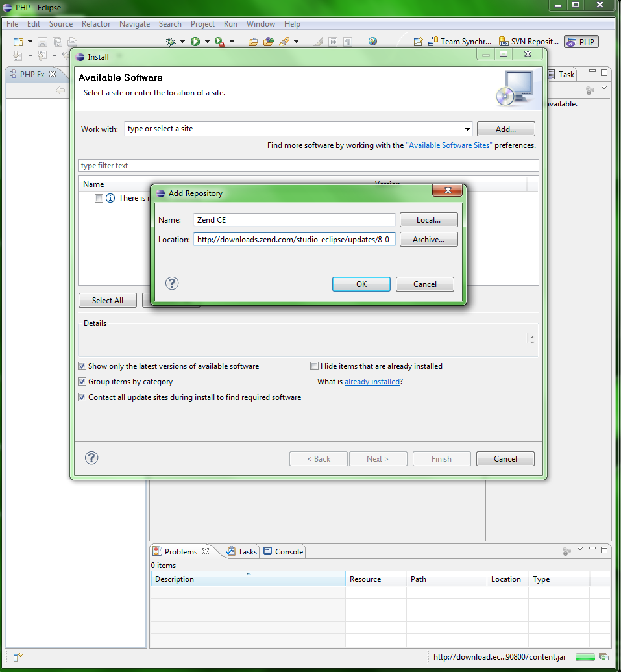
Task: Click the Install dialog help icon
Action: click(91, 458)
